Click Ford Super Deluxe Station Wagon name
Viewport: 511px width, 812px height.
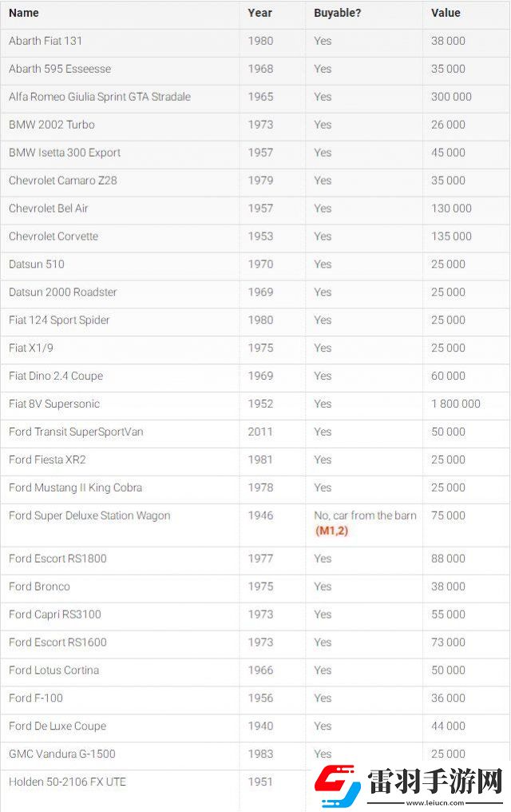tap(89, 515)
